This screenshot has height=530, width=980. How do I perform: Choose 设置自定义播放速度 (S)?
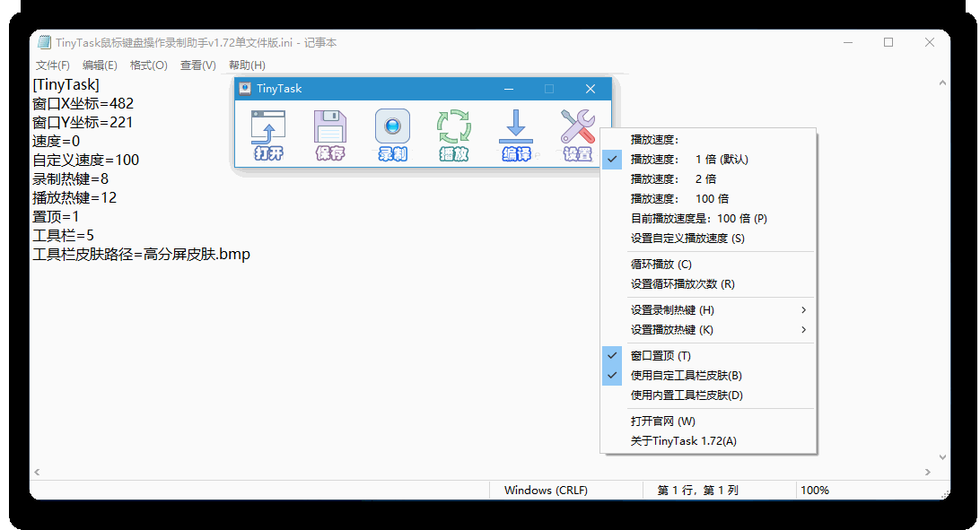[x=708, y=239]
